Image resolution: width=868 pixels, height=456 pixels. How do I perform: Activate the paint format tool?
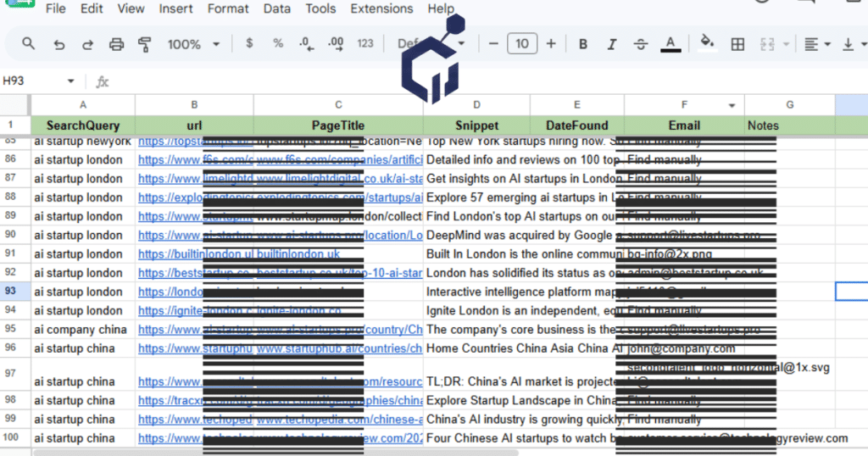[x=144, y=44]
